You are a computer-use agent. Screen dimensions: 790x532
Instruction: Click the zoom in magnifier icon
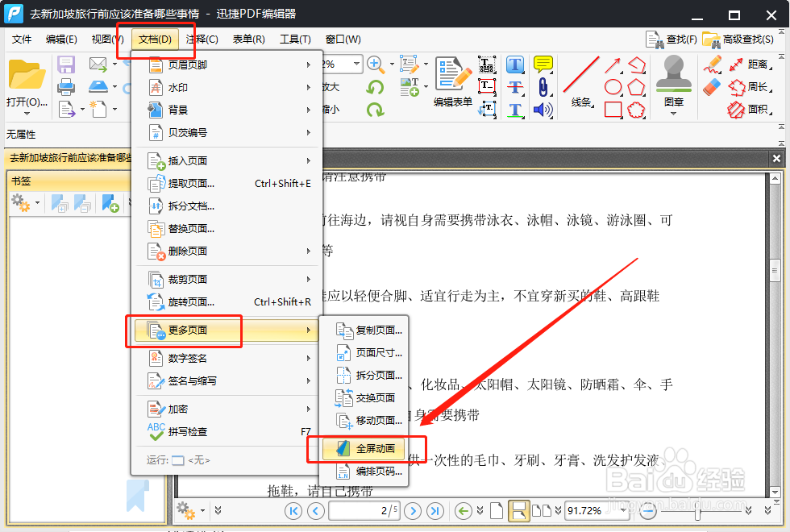[374, 64]
